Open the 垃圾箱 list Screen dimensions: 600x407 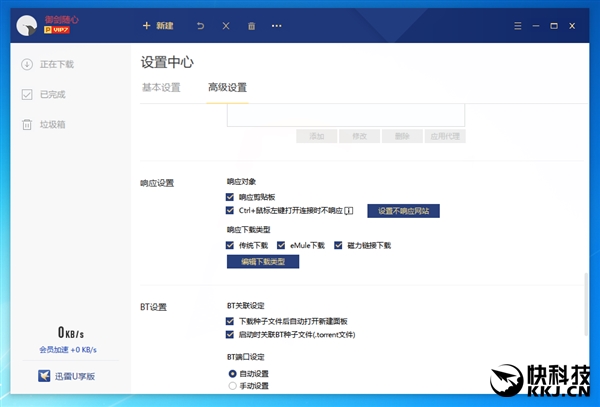53,125
